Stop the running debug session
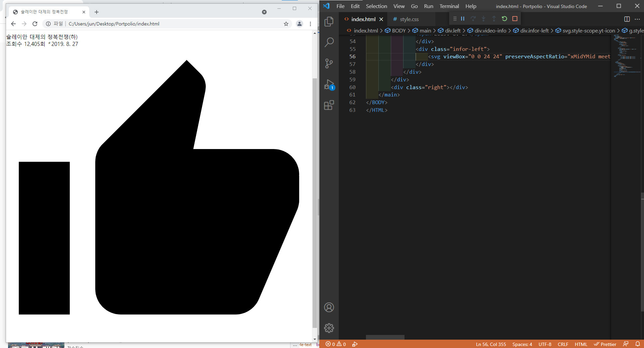644x348 pixels. click(x=515, y=18)
